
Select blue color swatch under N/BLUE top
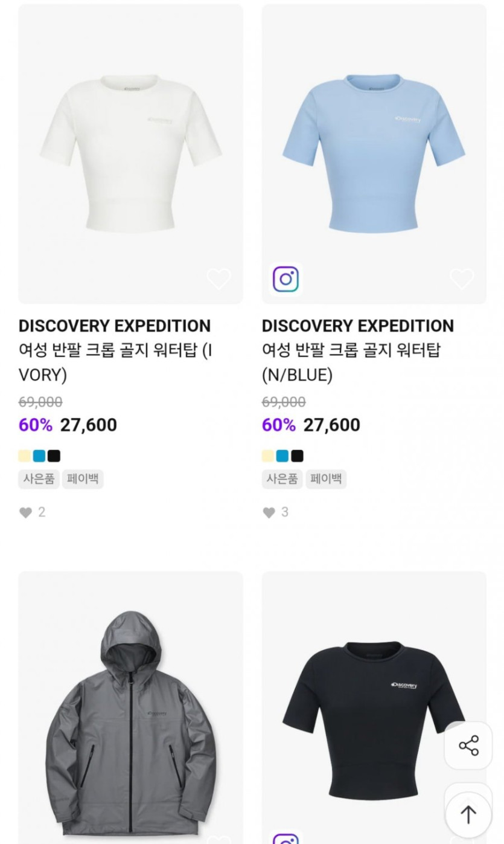[282, 456]
